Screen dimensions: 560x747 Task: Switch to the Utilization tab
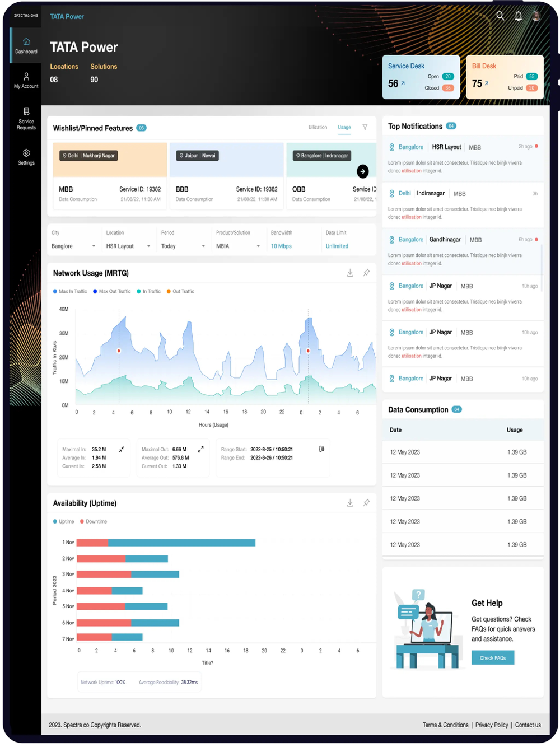(318, 127)
